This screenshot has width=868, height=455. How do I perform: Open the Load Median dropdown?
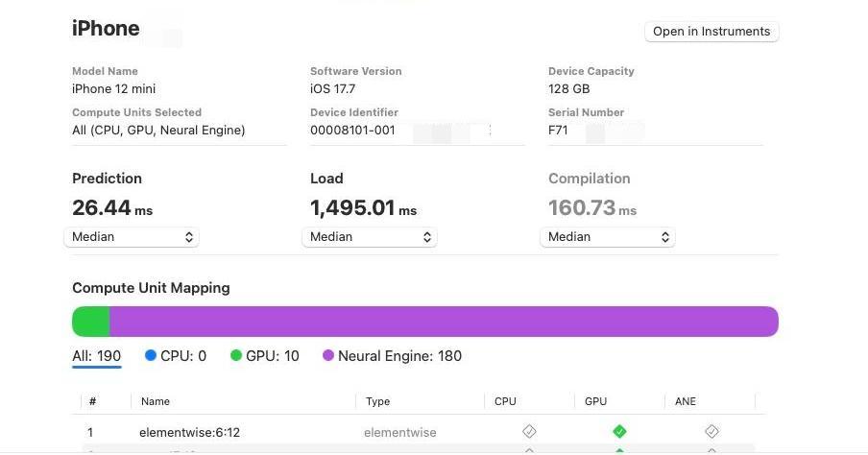point(370,237)
